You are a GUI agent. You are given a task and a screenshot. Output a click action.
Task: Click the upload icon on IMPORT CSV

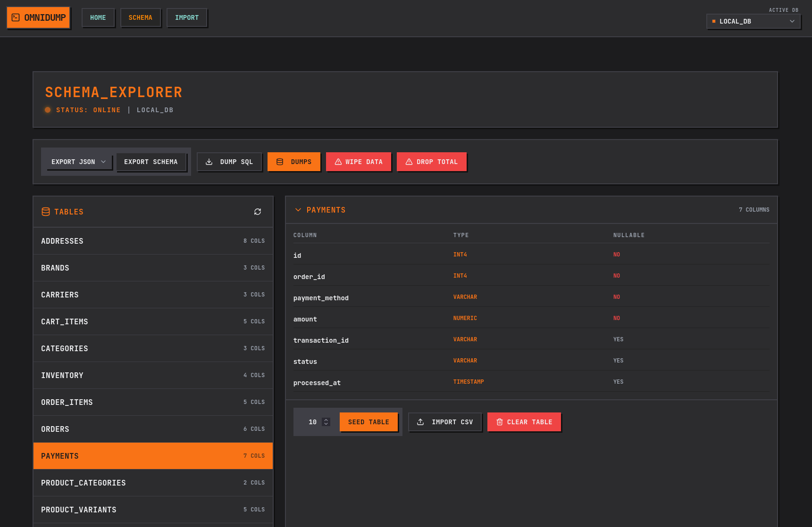click(x=420, y=422)
